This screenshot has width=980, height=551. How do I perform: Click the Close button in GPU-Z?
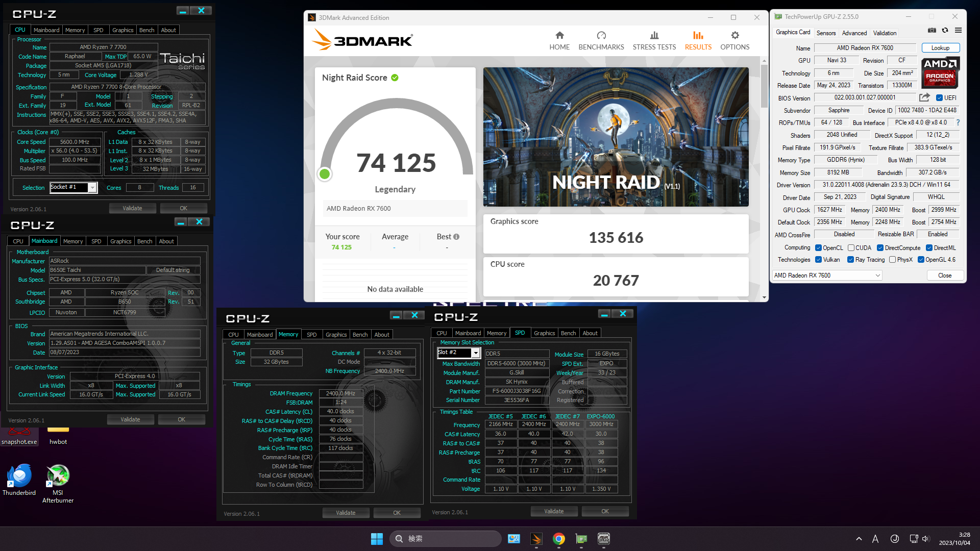pyautogui.click(x=945, y=275)
